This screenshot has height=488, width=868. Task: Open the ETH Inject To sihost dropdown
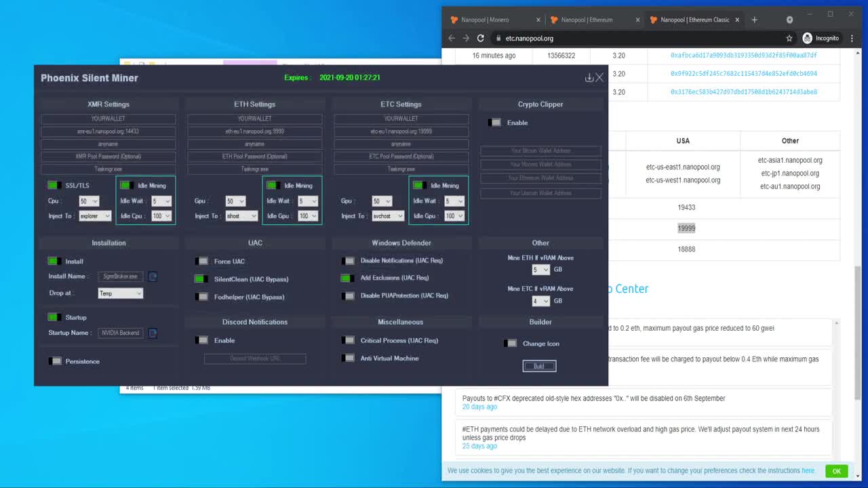[x=241, y=216]
